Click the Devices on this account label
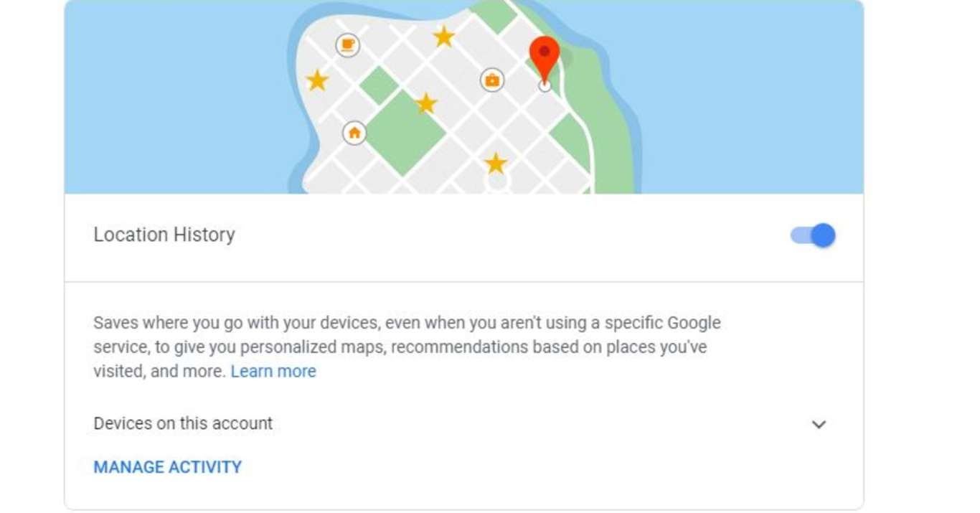The height and width of the screenshot is (513, 980). (x=183, y=423)
